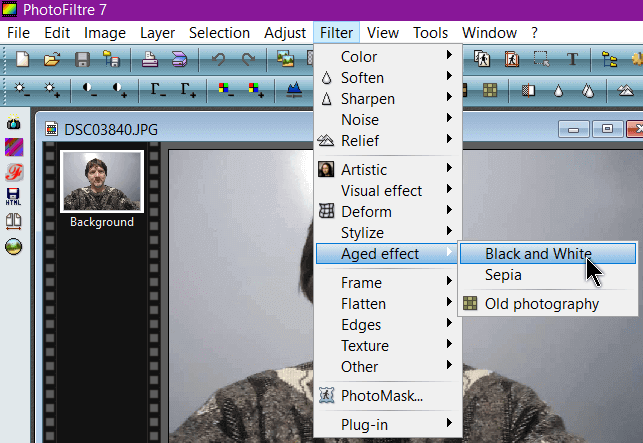Select the Text tool icon
Viewport: 643px width, 443px height.
(x=573, y=59)
